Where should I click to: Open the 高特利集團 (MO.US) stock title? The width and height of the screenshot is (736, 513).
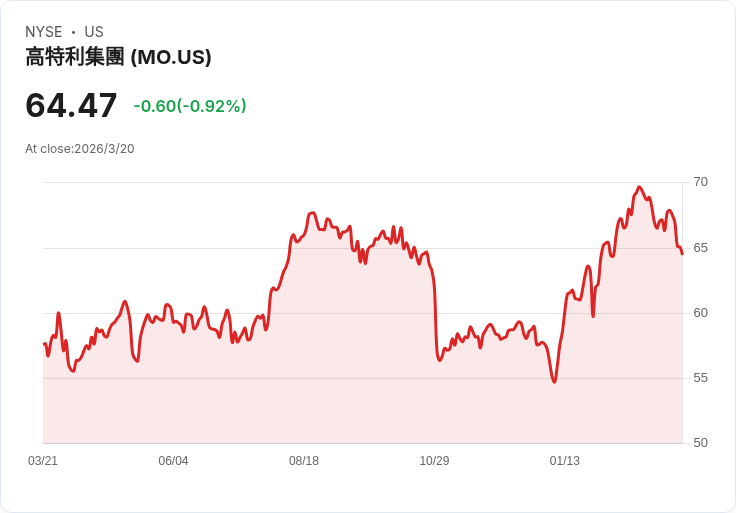[118, 58]
